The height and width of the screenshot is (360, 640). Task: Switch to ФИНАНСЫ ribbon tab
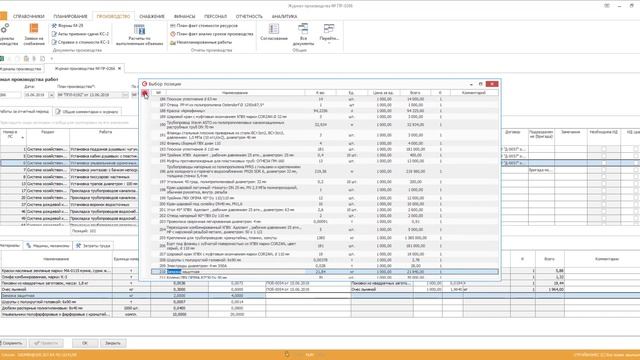pos(184,16)
